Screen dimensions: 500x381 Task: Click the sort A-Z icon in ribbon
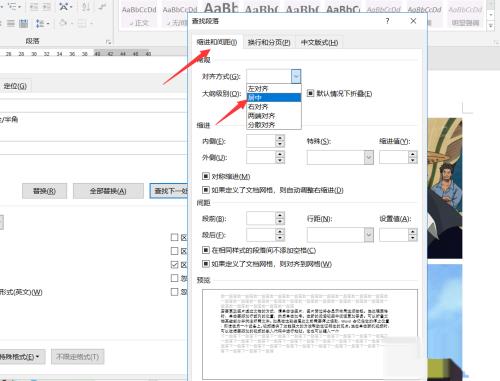[85, 6]
